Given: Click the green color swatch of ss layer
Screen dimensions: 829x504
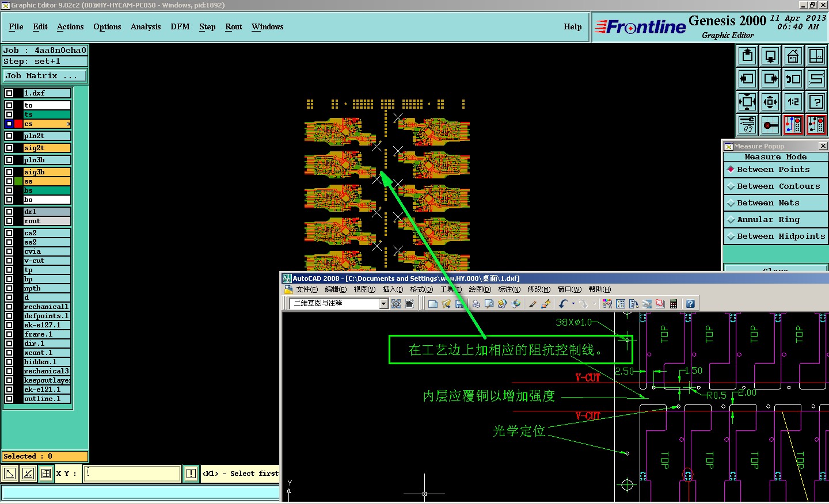Looking at the screenshot, I should tap(18, 181).
